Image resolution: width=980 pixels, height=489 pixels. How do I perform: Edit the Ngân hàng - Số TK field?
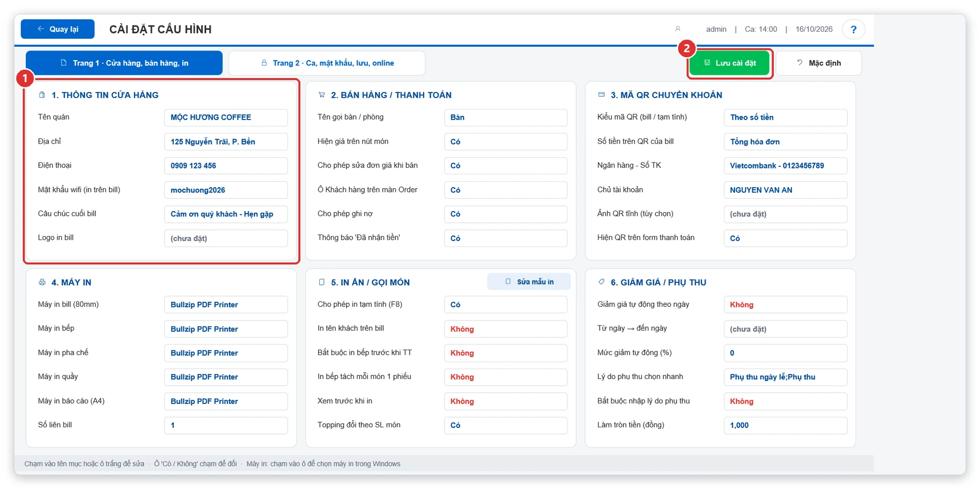tap(785, 166)
